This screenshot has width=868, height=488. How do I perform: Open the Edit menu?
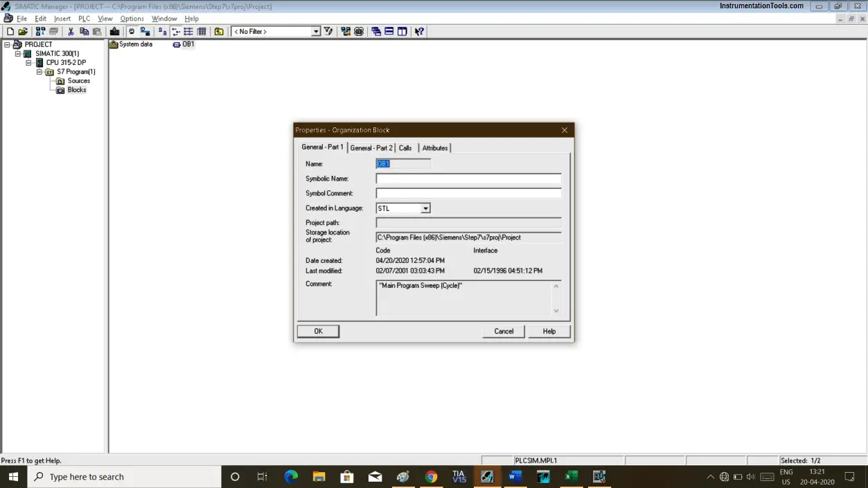tap(41, 19)
